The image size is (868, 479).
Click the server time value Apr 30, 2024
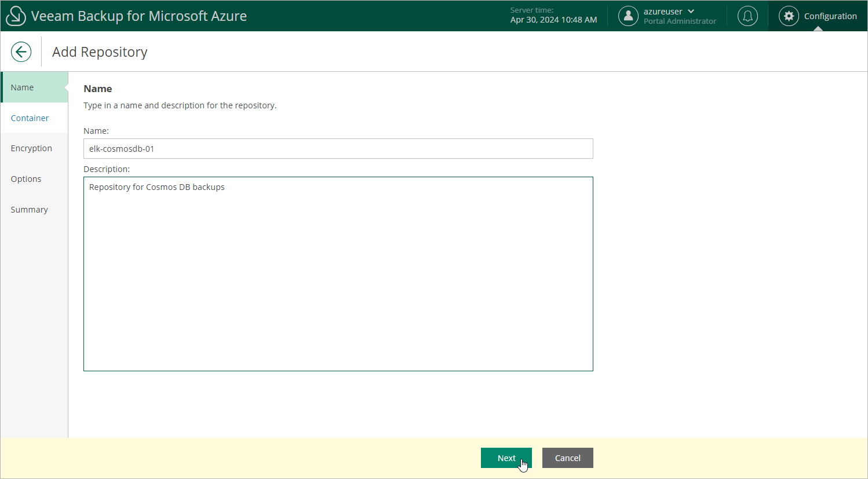(553, 20)
